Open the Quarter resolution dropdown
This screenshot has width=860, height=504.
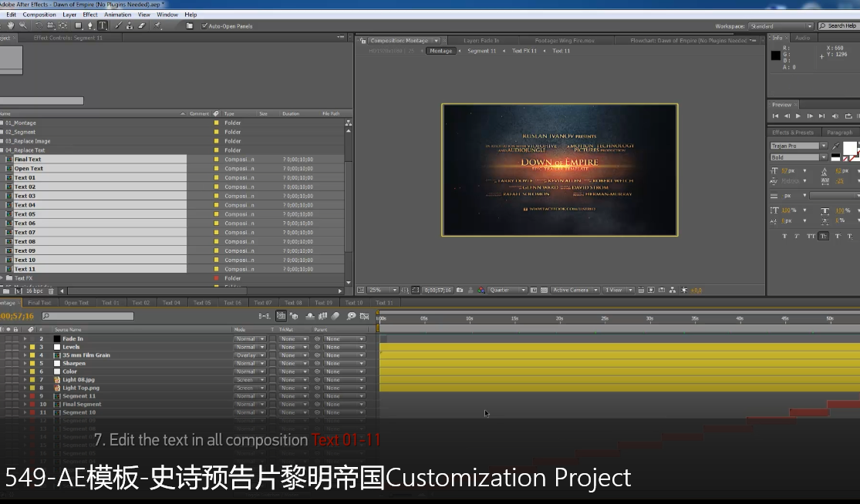(508, 290)
